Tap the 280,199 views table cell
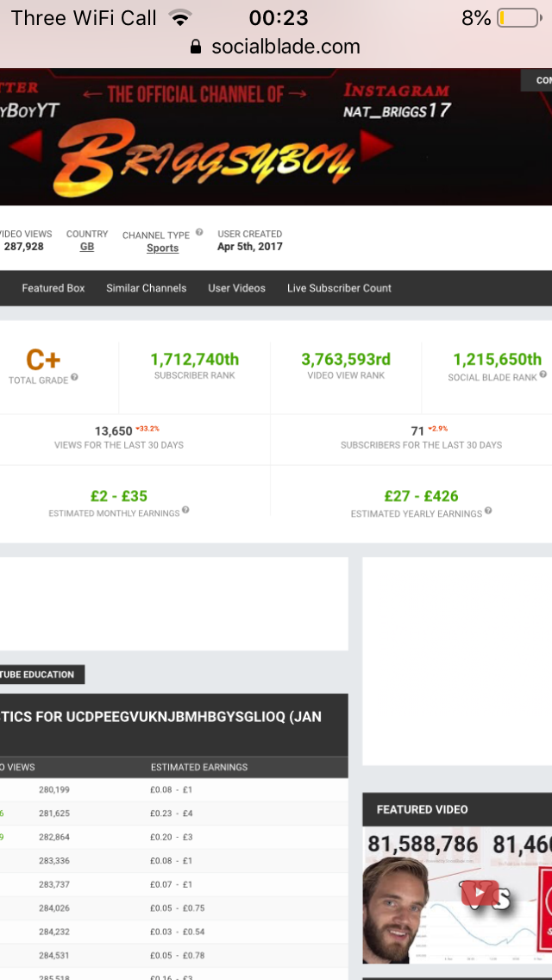The width and height of the screenshot is (552, 980). click(x=54, y=790)
